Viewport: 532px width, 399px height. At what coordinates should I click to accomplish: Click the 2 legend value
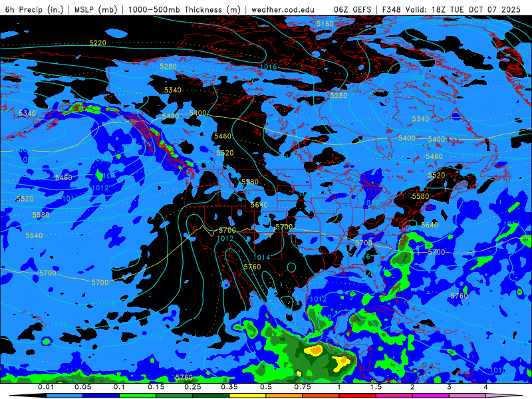pos(412,387)
